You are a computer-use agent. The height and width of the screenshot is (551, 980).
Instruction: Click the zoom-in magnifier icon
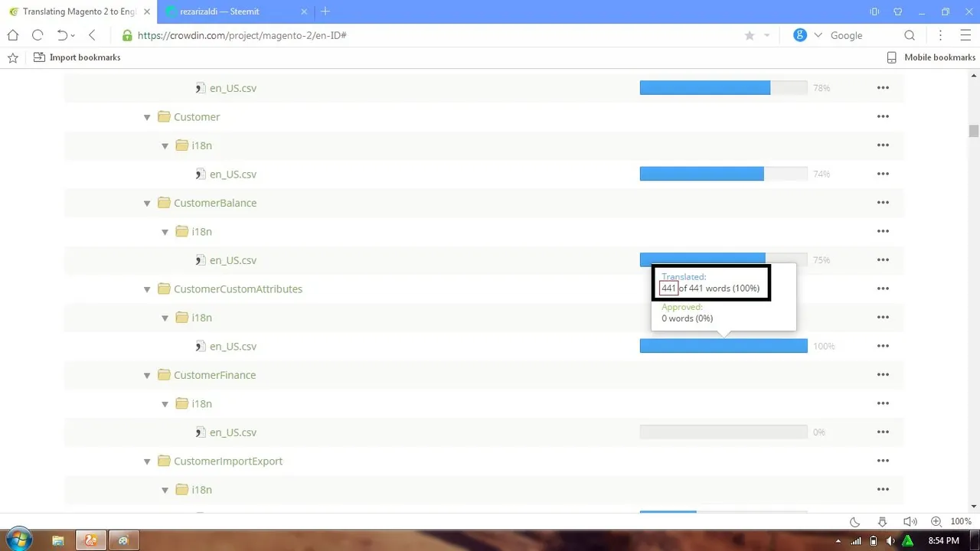pyautogui.click(x=936, y=522)
